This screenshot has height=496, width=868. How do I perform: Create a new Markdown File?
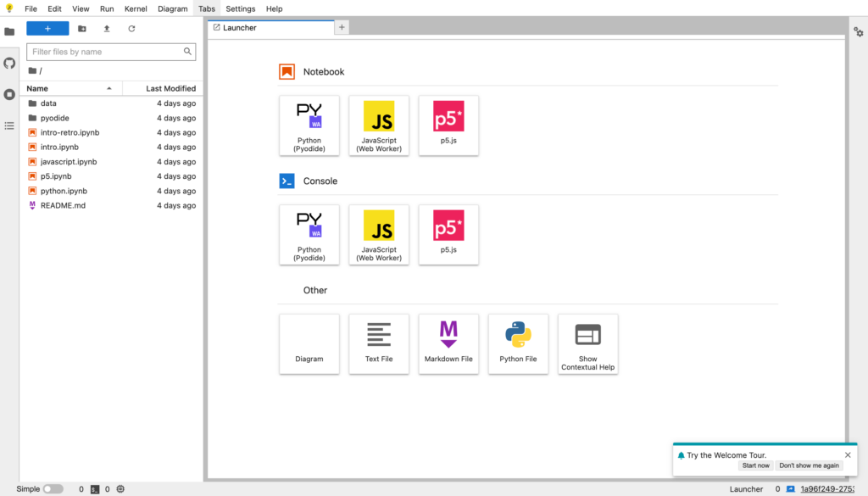(x=448, y=343)
